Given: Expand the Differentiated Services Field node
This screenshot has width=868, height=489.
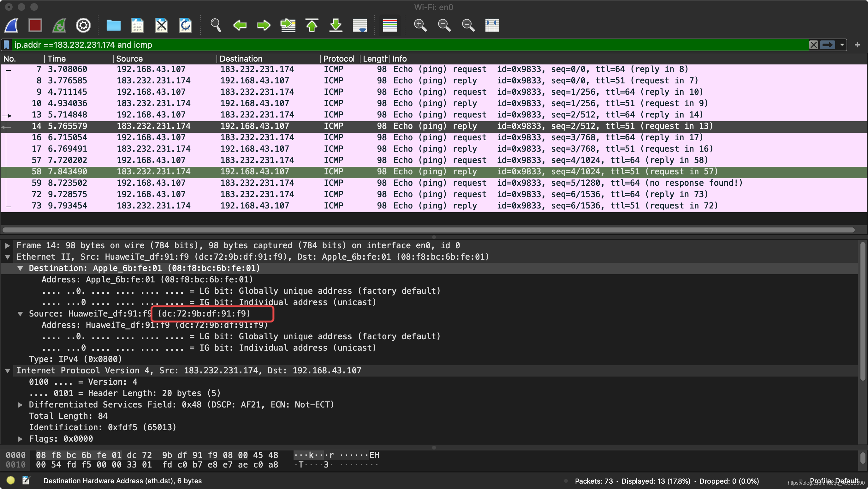Looking at the screenshot, I should point(20,405).
